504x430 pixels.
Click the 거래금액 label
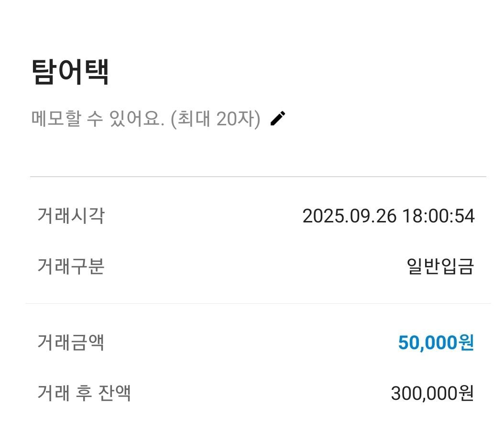(70, 342)
